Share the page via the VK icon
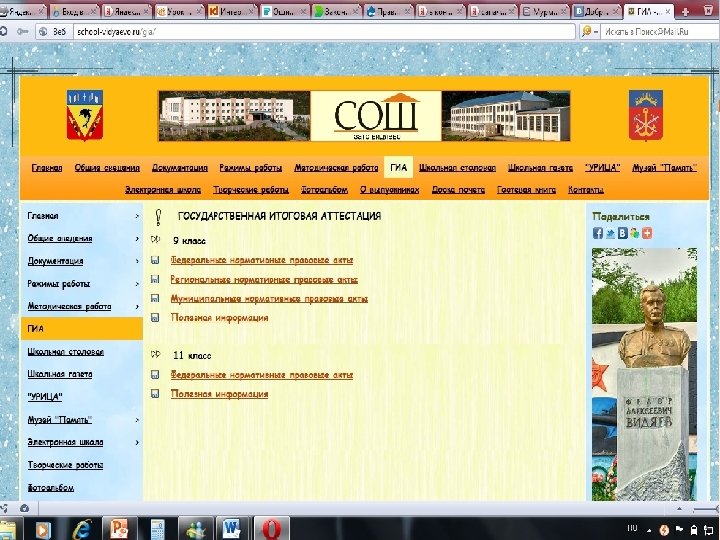 622,233
